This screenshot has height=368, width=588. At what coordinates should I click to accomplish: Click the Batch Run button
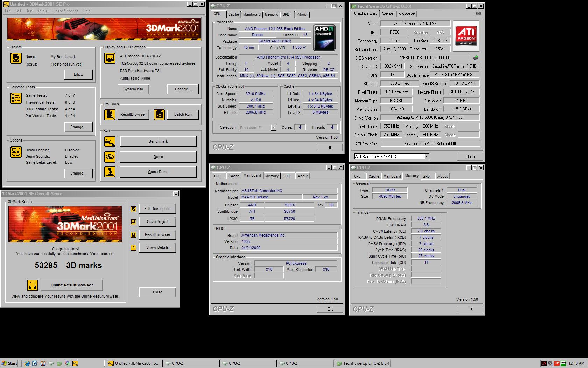coord(183,115)
